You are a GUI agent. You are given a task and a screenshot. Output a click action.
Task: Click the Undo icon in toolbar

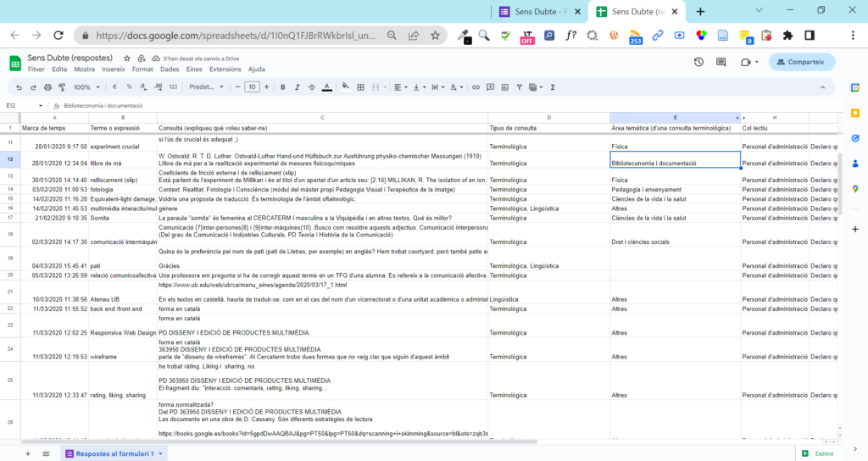tap(19, 86)
